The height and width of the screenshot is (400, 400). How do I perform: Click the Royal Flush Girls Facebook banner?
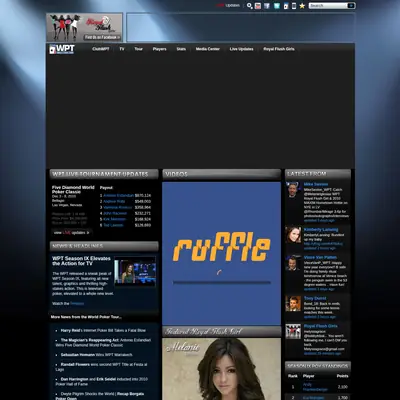84,27
